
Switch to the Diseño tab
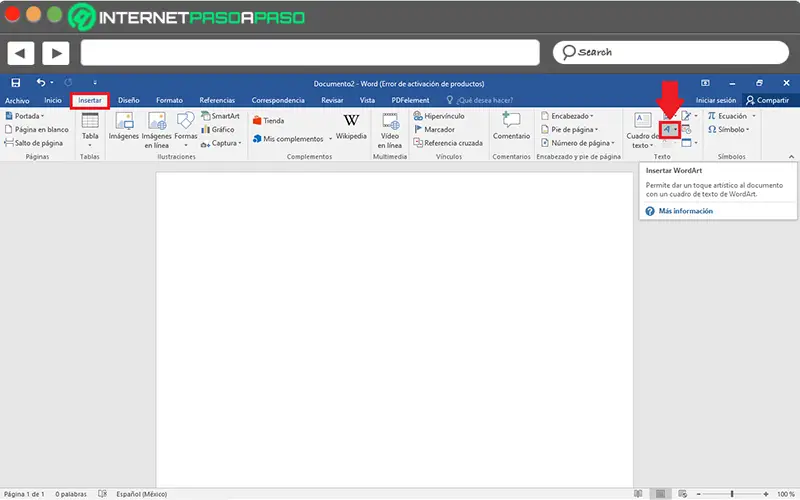click(x=129, y=101)
